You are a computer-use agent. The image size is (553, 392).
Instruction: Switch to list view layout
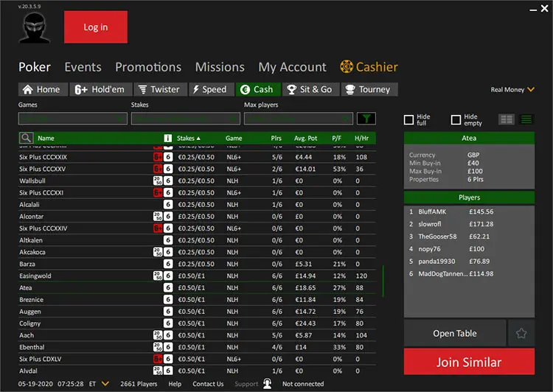click(x=526, y=119)
